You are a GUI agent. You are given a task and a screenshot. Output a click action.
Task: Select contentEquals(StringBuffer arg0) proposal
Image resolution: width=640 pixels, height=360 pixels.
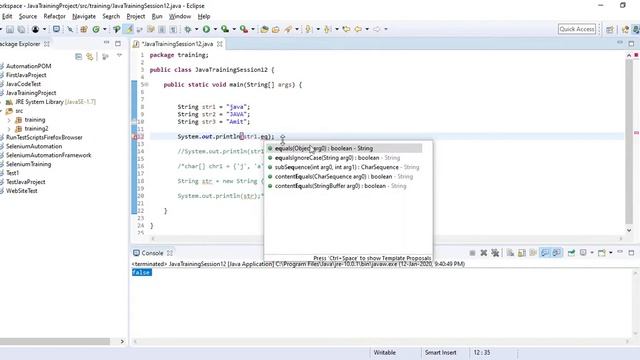click(x=344, y=186)
